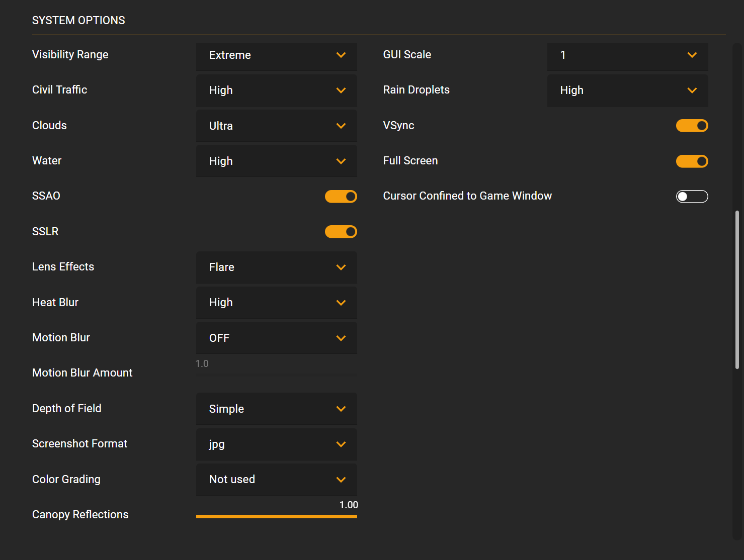Click the Motion Blur Amount 1.0 value
This screenshot has height=560, width=744.
202,363
